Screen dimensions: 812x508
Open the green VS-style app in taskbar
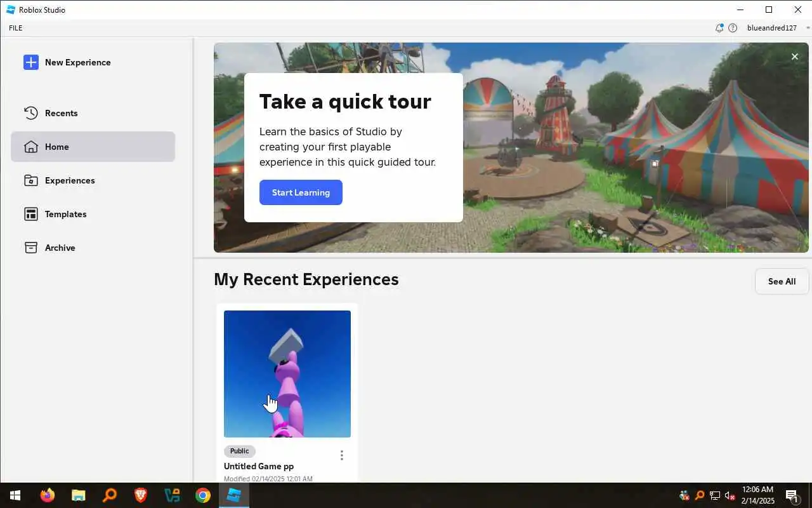(x=172, y=495)
